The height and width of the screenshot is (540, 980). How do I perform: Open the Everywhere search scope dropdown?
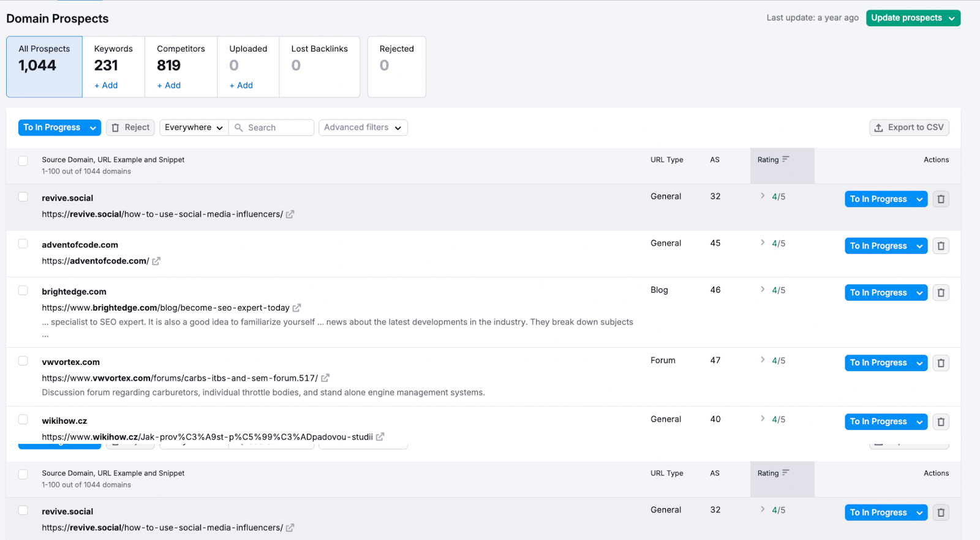click(194, 127)
